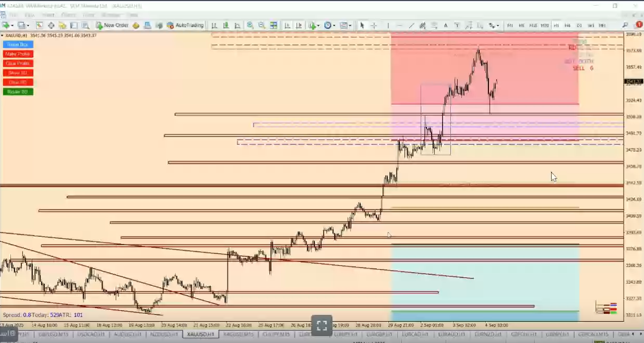Zoom in on the chart
Viewport: 644px width, 343px height.
(250, 25)
